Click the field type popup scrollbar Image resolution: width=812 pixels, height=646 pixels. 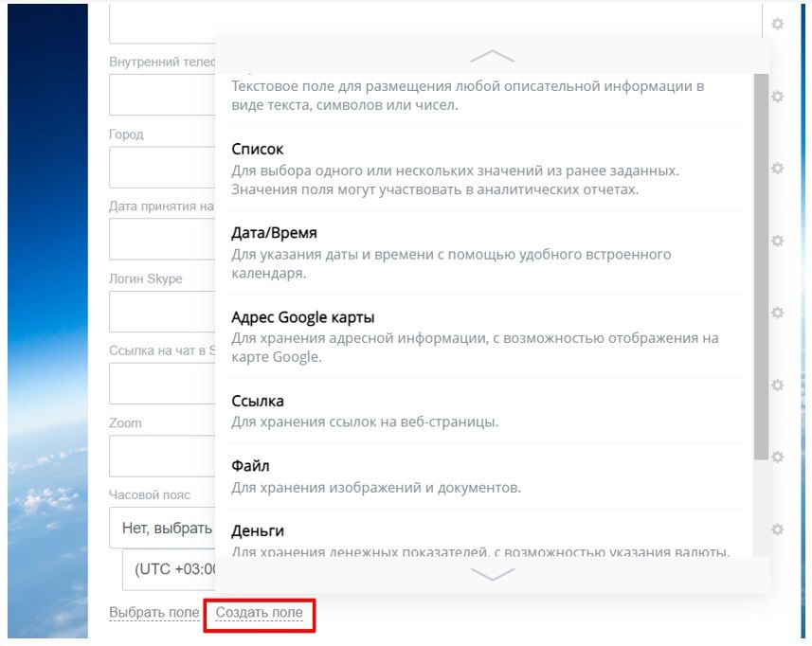click(761, 265)
